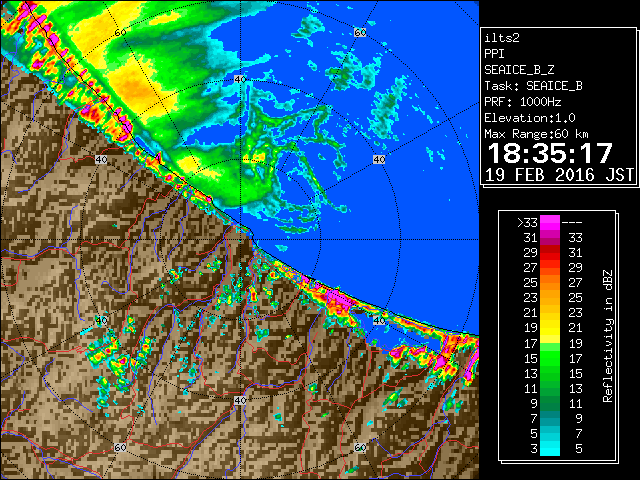Click the 'PPI' scan type label
This screenshot has height=480, width=640.
[x=494, y=54]
